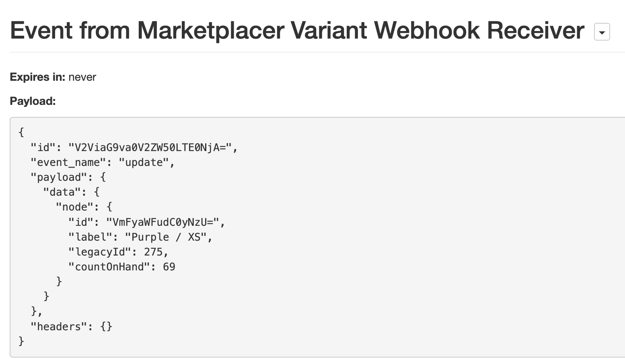Click the "payload" key in the JSON

59,178
